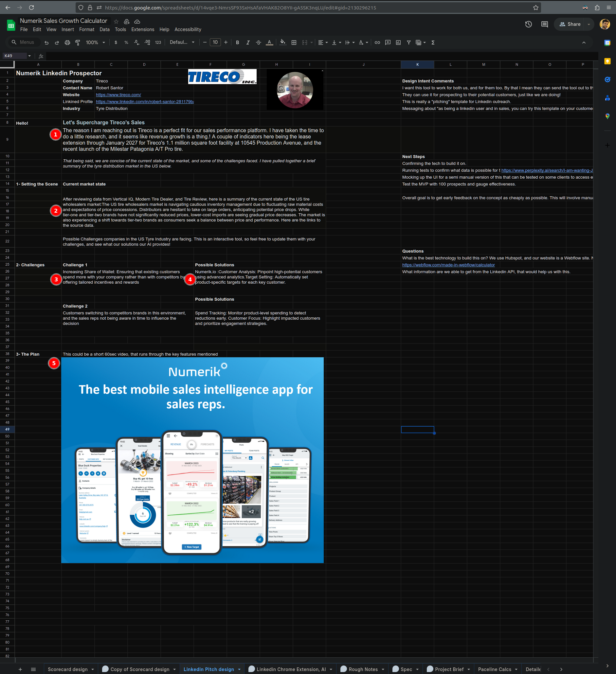Insert a comment from toolbar
Screen dimensions: 616x674
tap(388, 43)
